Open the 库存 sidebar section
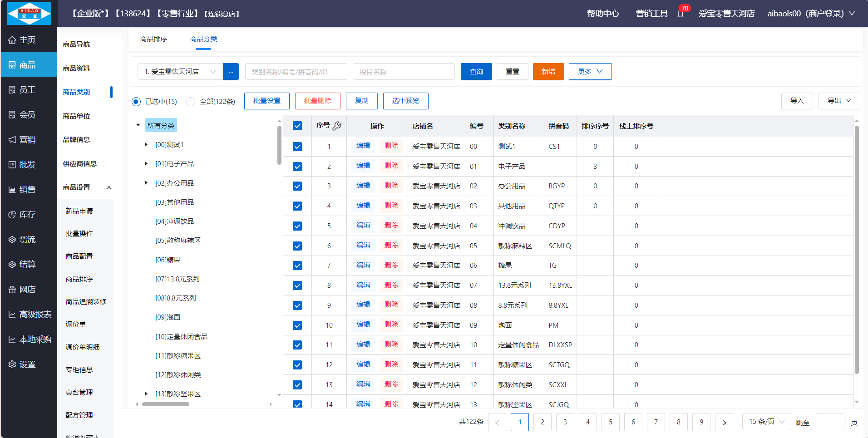Viewport: 868px width, 438px height. coord(29,215)
